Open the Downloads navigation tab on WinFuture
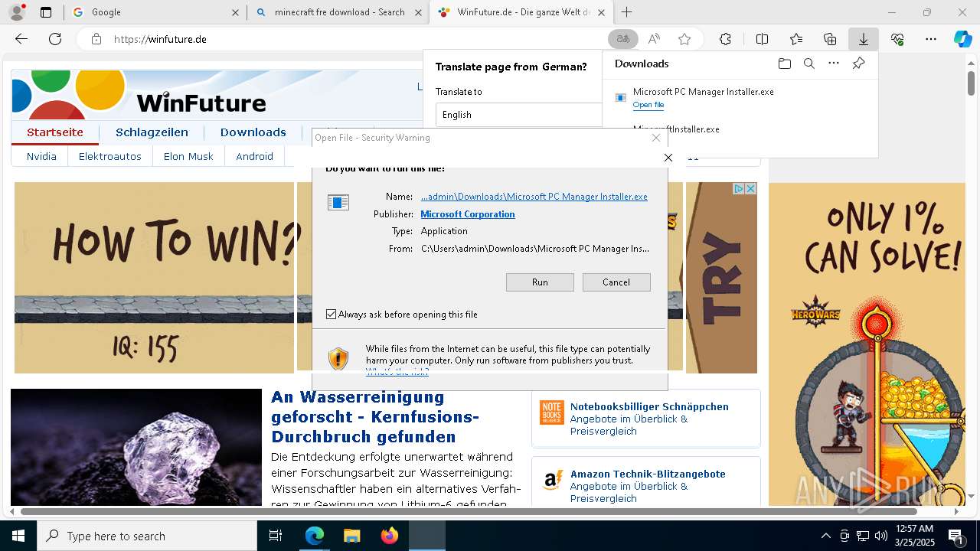 (x=253, y=132)
